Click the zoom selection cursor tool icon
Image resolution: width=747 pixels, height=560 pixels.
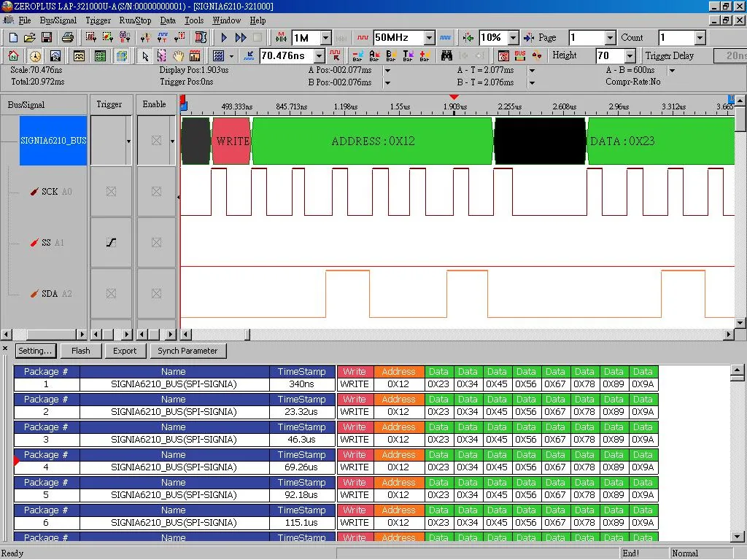pos(161,55)
